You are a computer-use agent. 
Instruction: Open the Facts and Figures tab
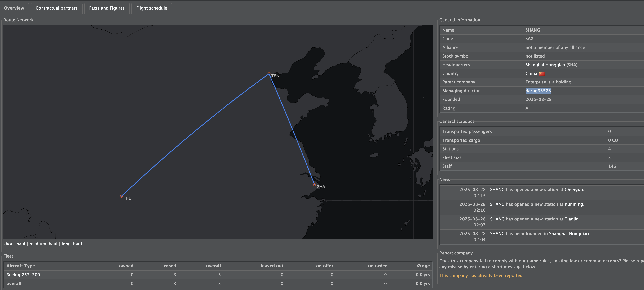click(107, 8)
